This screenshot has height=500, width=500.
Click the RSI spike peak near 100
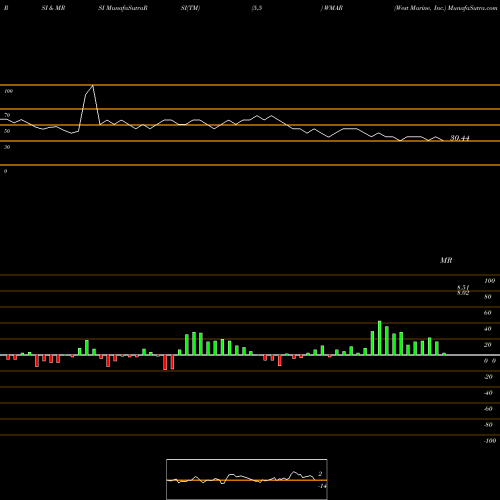pos(93,86)
